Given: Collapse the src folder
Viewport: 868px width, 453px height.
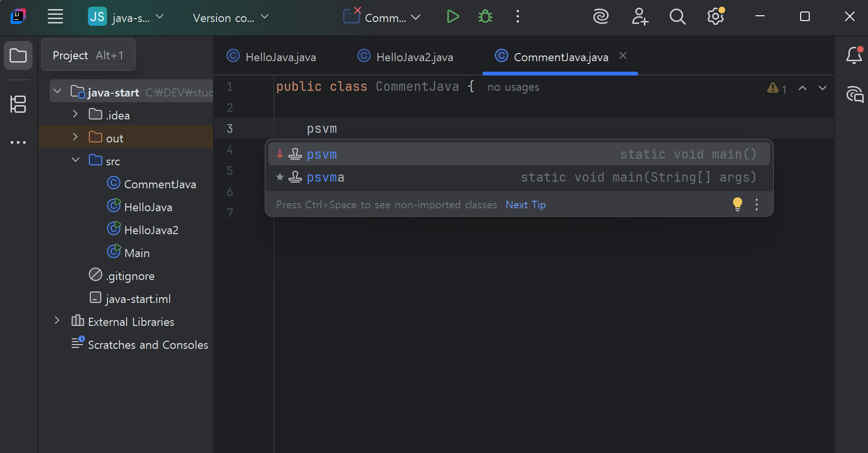Looking at the screenshot, I should click(x=75, y=160).
